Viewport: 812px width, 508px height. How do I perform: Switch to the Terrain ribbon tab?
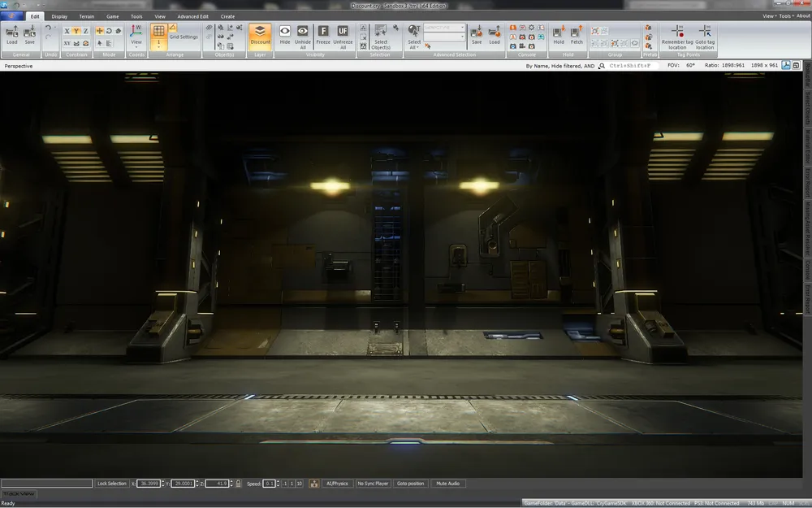pos(85,16)
